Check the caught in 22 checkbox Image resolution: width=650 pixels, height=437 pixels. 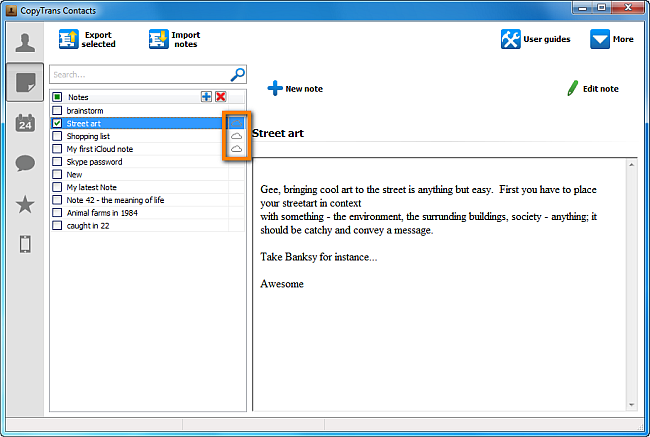[x=57, y=225]
